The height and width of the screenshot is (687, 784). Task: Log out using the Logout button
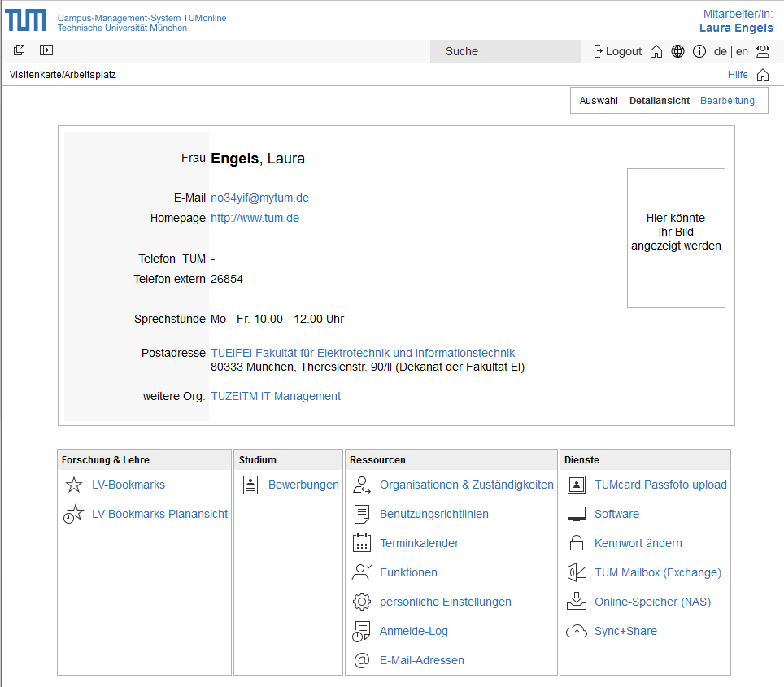click(x=617, y=51)
